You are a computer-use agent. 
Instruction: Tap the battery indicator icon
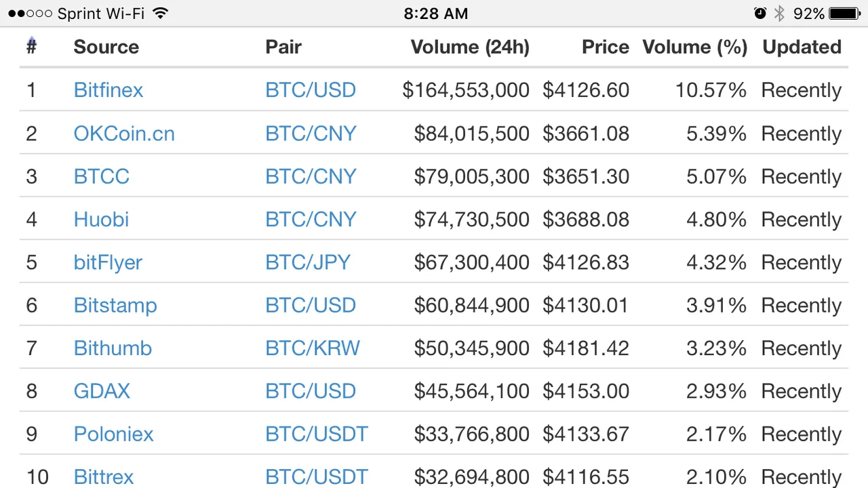[x=845, y=14]
